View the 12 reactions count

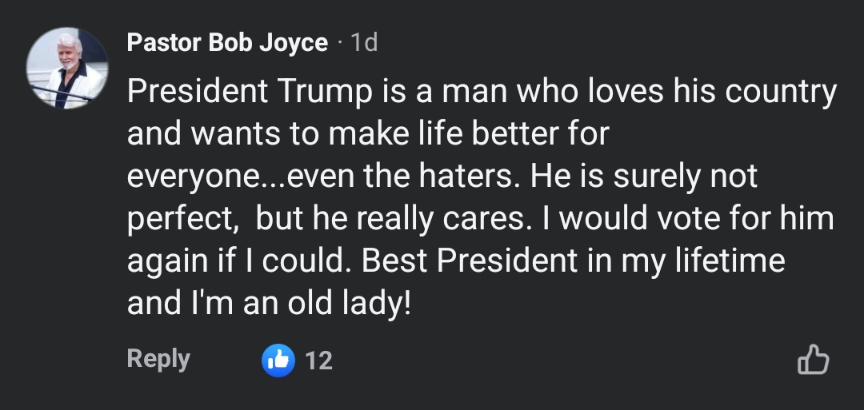pyautogui.click(x=318, y=361)
